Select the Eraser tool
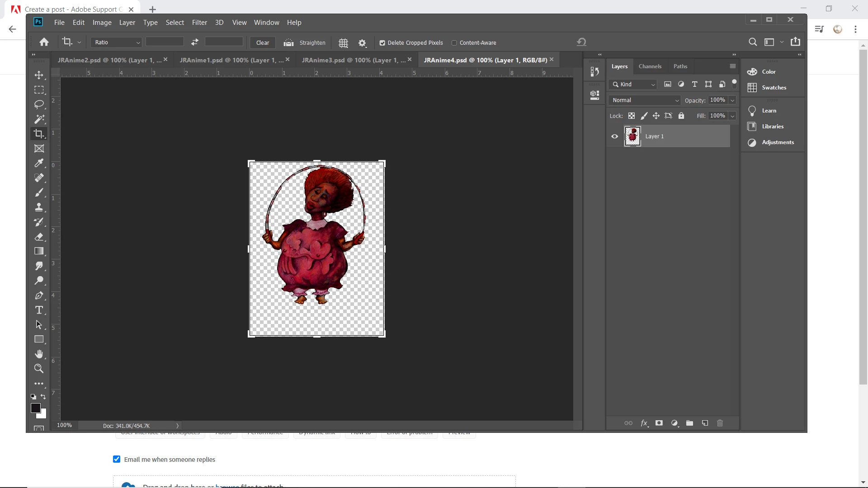 39,237
